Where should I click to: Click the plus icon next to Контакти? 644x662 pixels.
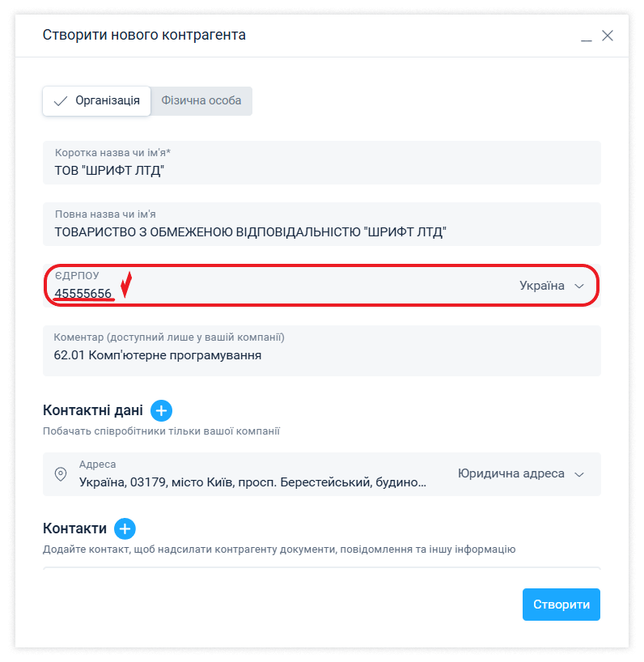click(125, 528)
